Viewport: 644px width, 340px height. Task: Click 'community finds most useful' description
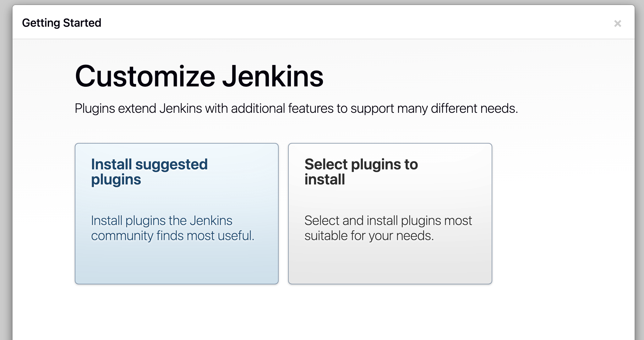tap(172, 236)
